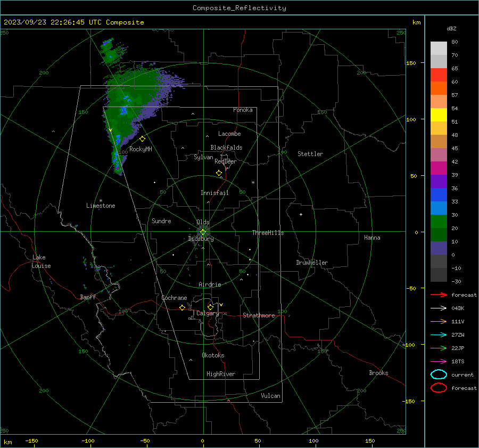Click the Blackfalds town label

[x=226, y=148]
